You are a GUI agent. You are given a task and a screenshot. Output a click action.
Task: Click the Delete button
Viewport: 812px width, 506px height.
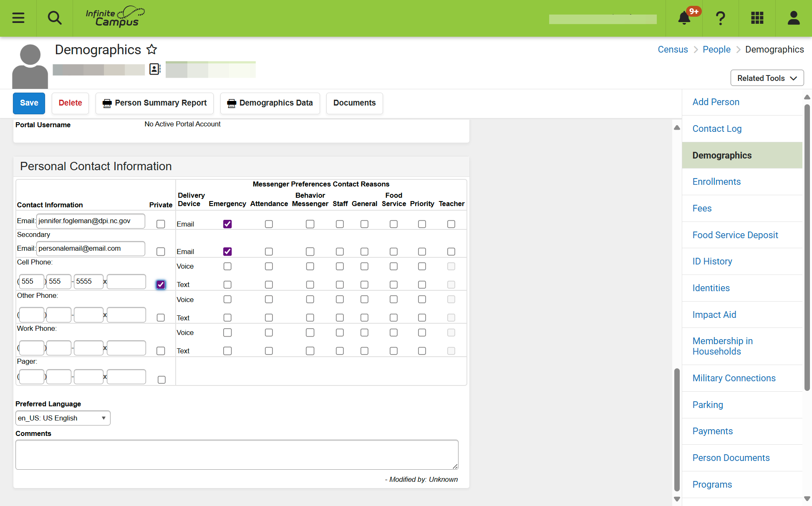click(70, 103)
